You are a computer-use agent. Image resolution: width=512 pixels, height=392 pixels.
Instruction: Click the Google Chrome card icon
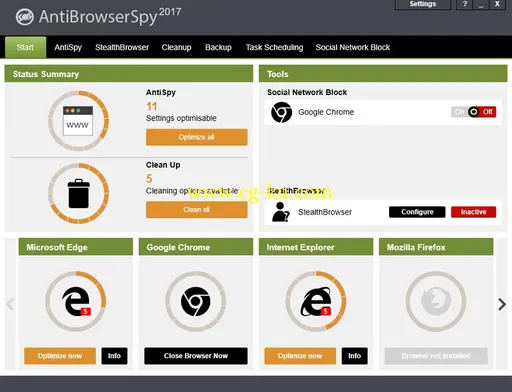pyautogui.click(x=196, y=301)
